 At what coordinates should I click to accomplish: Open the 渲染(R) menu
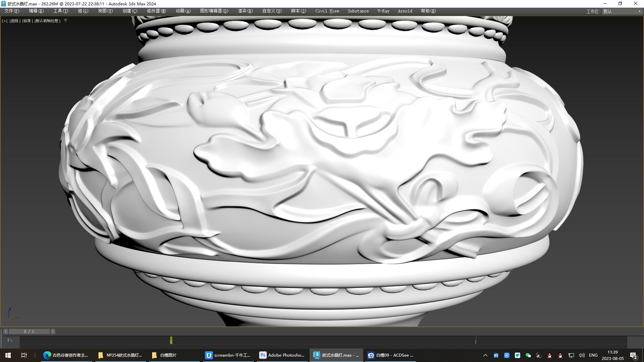coord(245,11)
